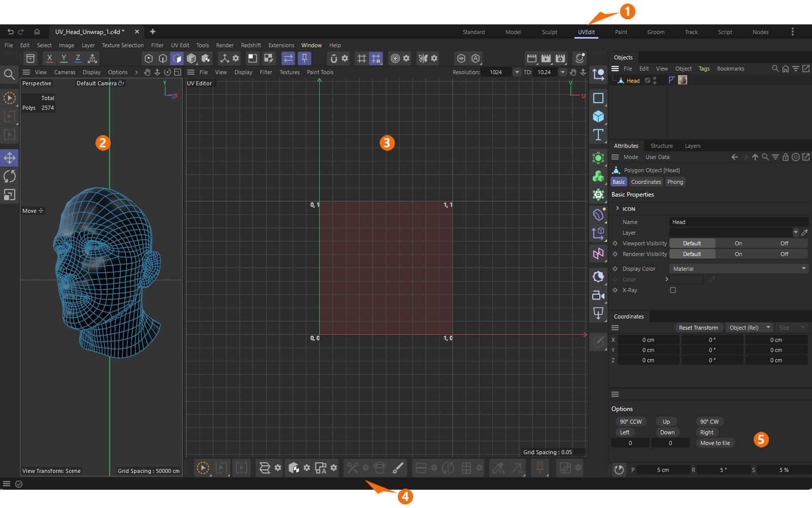The image size is (812, 508).
Task: Open the Perspective viewport hamburger menu
Action: (x=26, y=72)
